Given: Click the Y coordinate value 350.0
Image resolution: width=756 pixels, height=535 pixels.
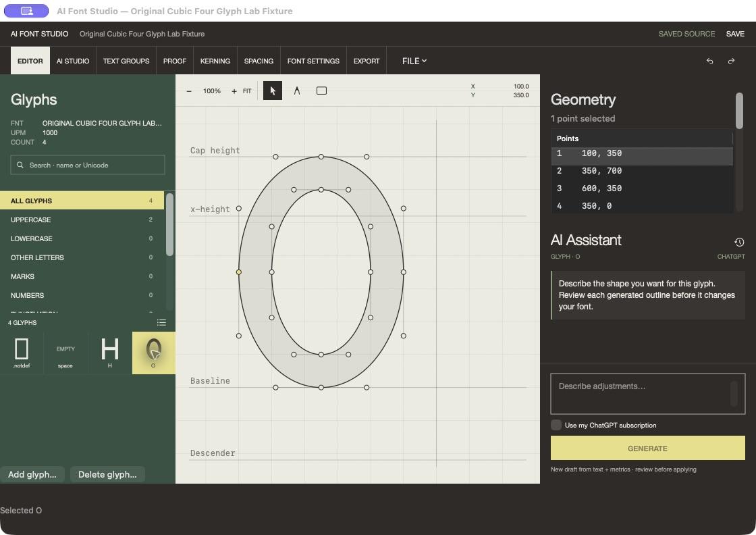Looking at the screenshot, I should click(x=520, y=95).
